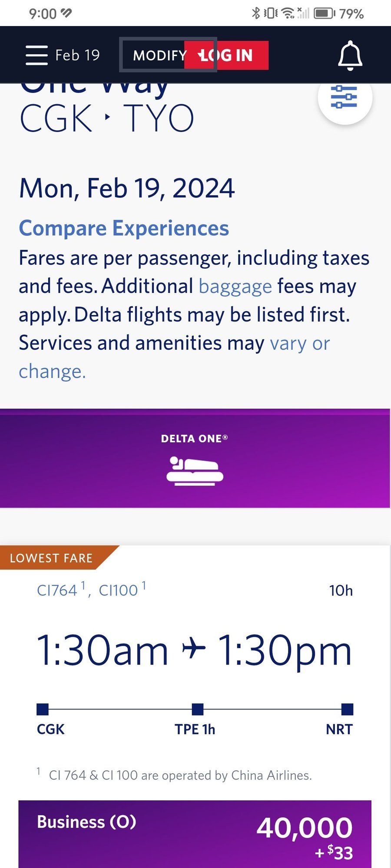Tap the airplane icon between flight times
This screenshot has width=391, height=868.
[194, 649]
